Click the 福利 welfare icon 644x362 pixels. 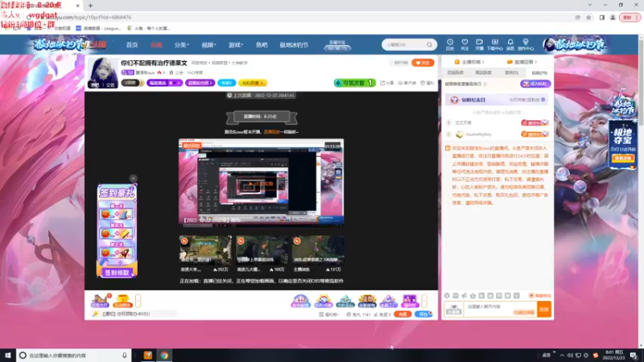[427, 83]
